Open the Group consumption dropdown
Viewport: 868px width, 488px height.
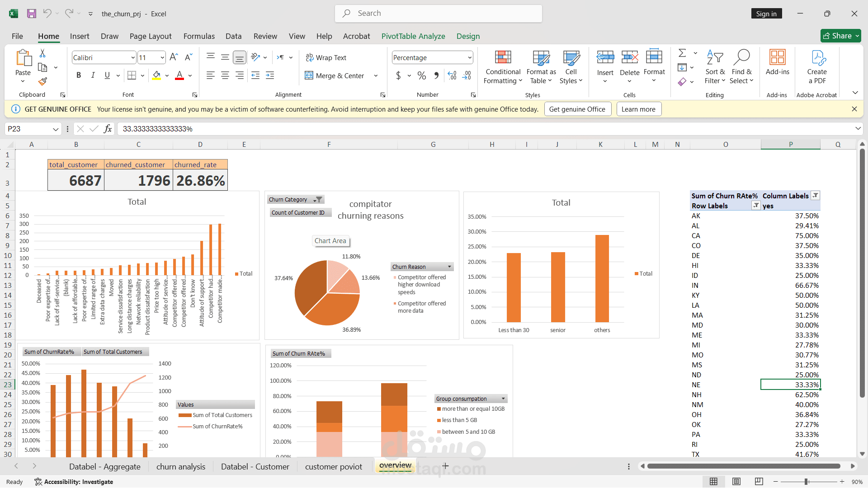(x=503, y=399)
